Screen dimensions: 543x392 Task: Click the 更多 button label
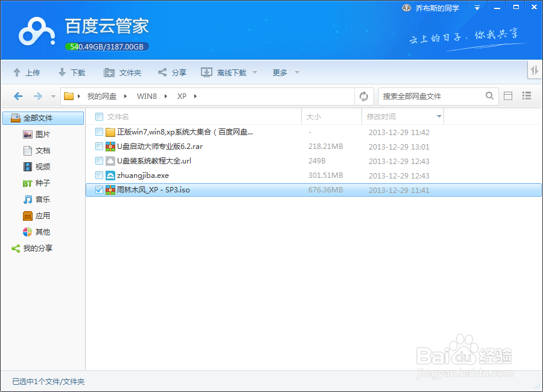[280, 73]
